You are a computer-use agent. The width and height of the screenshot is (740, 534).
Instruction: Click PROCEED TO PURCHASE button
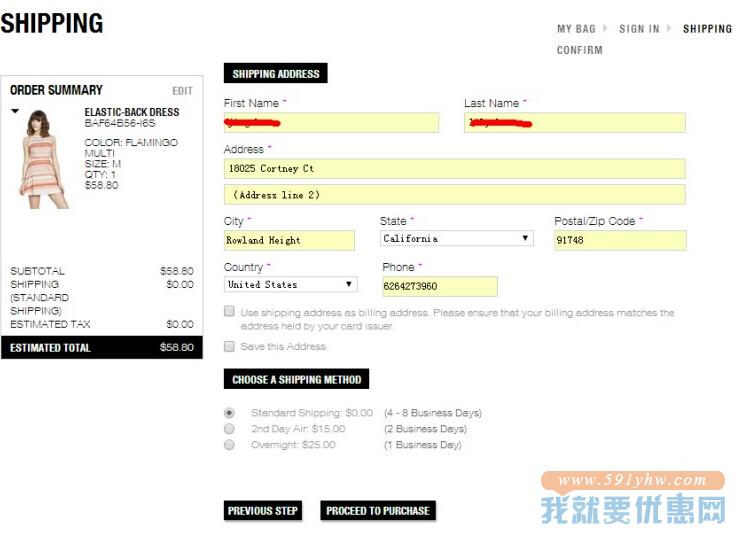[x=378, y=511]
